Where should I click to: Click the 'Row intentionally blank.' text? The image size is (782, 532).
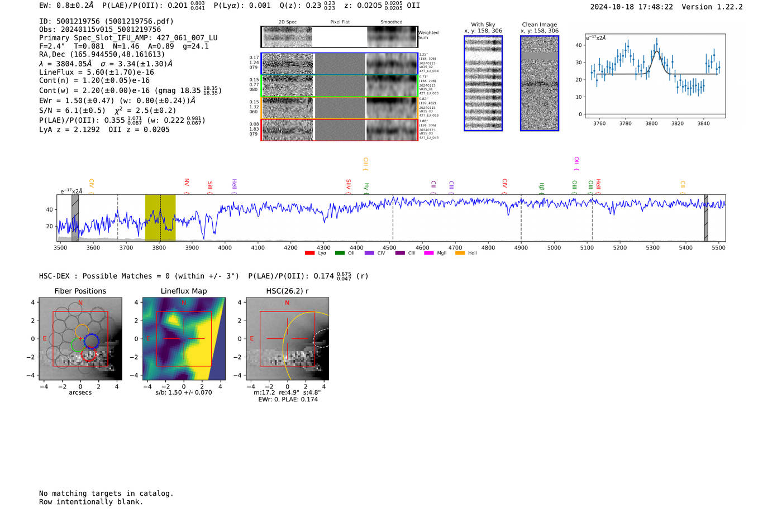91,502
